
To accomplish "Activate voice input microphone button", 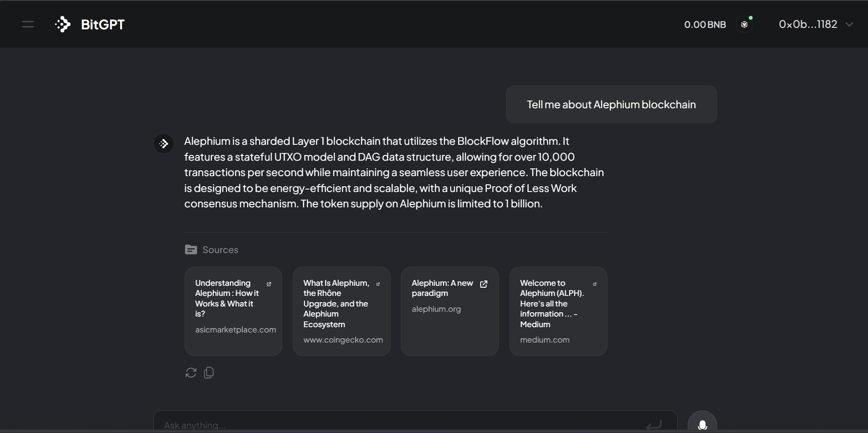I will [702, 424].
